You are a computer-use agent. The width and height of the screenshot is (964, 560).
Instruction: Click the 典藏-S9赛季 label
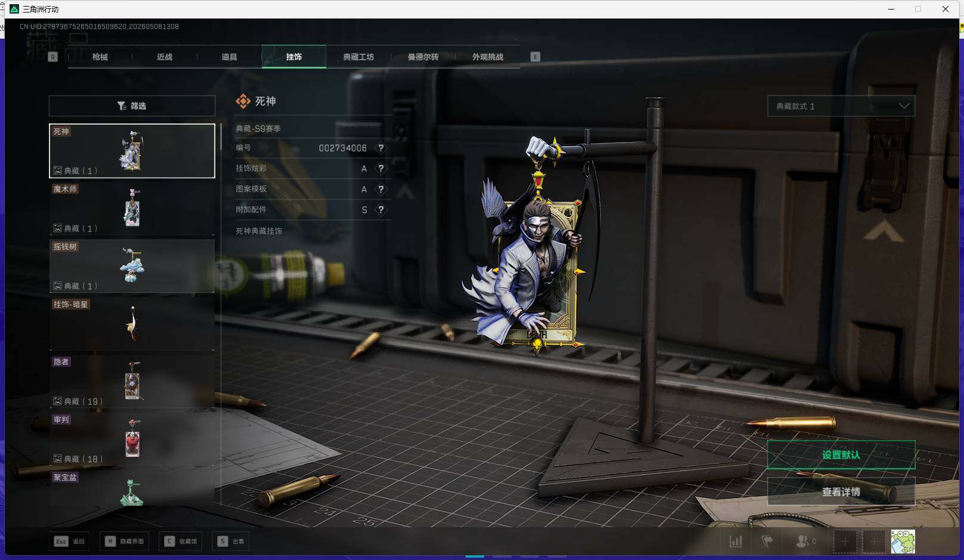pyautogui.click(x=258, y=128)
